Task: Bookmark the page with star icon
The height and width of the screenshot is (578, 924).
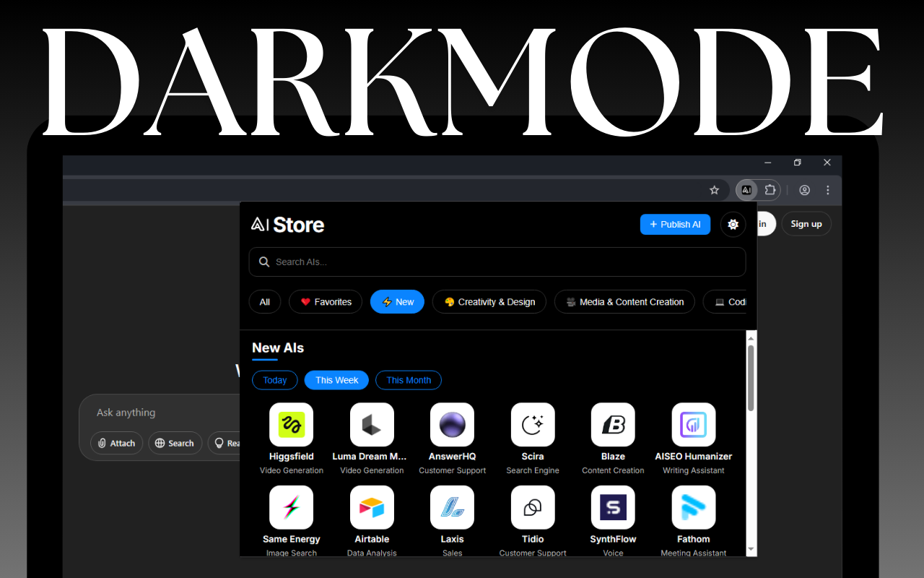Action: (x=715, y=190)
